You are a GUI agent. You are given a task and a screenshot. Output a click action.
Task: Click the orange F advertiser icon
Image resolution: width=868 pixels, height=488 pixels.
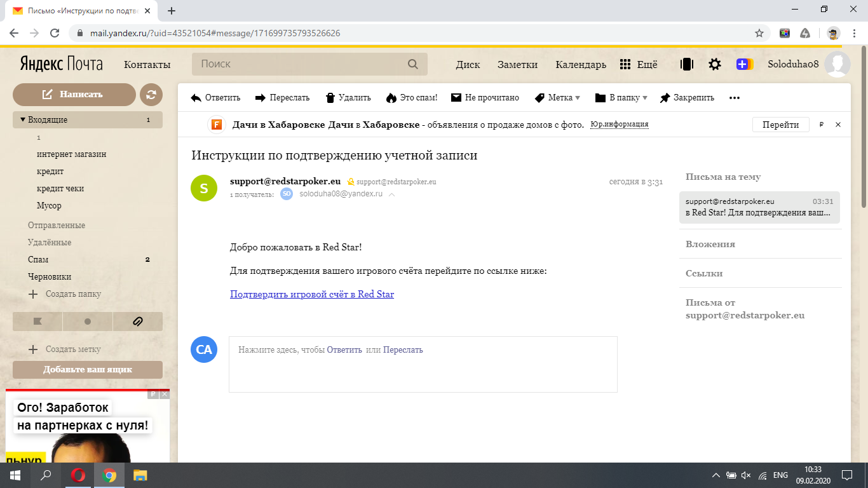click(217, 125)
